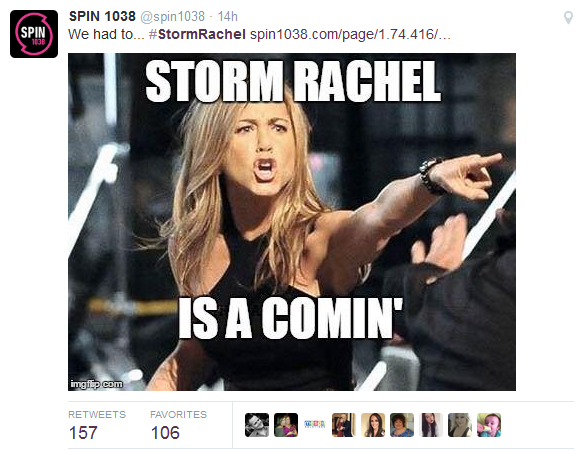Click the #StormRachel hashtag
The height and width of the screenshot is (450, 583).
[197, 34]
